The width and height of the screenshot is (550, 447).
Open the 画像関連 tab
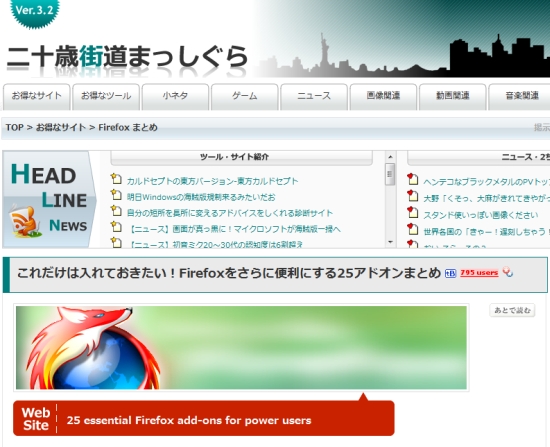tap(383, 96)
